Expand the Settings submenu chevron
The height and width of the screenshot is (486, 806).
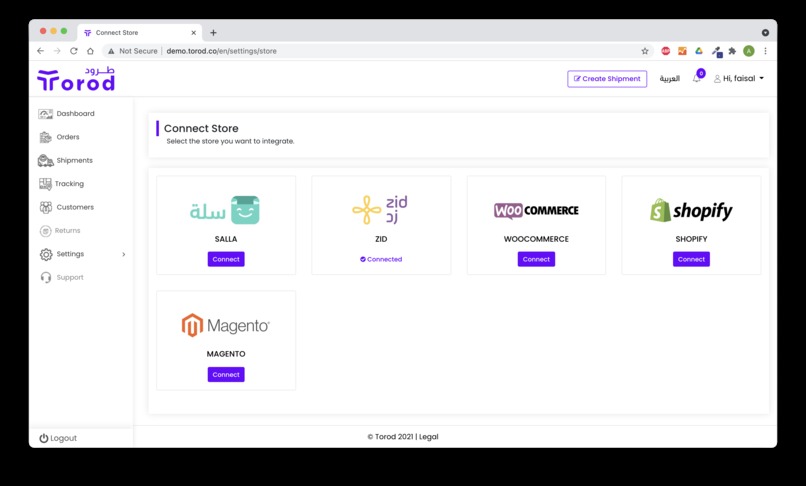click(123, 254)
